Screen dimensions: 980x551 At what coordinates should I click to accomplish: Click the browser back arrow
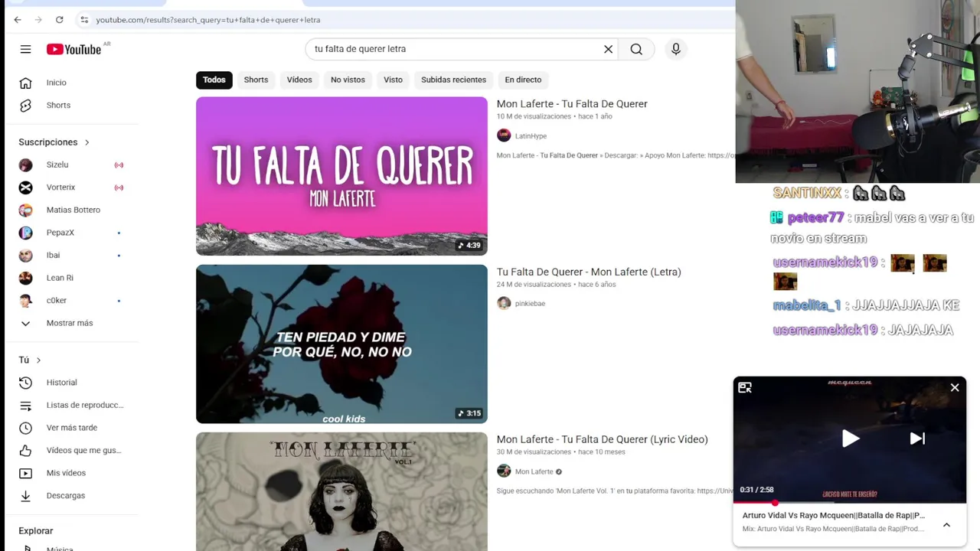click(18, 20)
